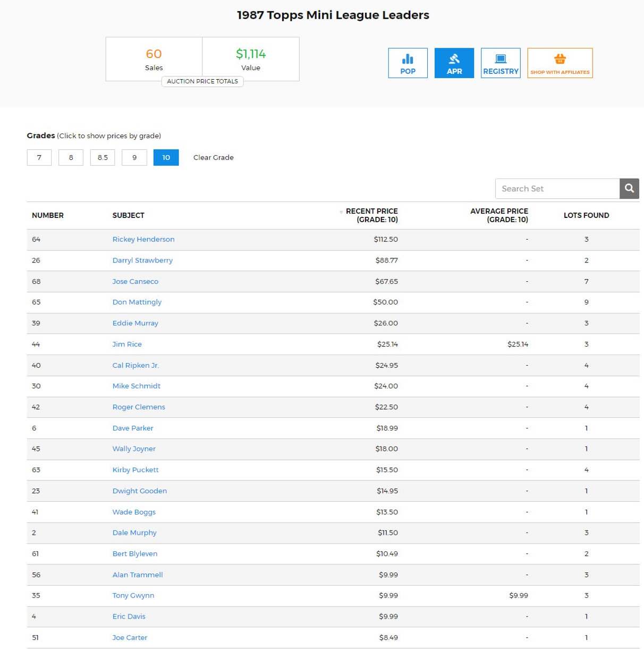
Task: Filter prices by grade 8
Action: 71,157
